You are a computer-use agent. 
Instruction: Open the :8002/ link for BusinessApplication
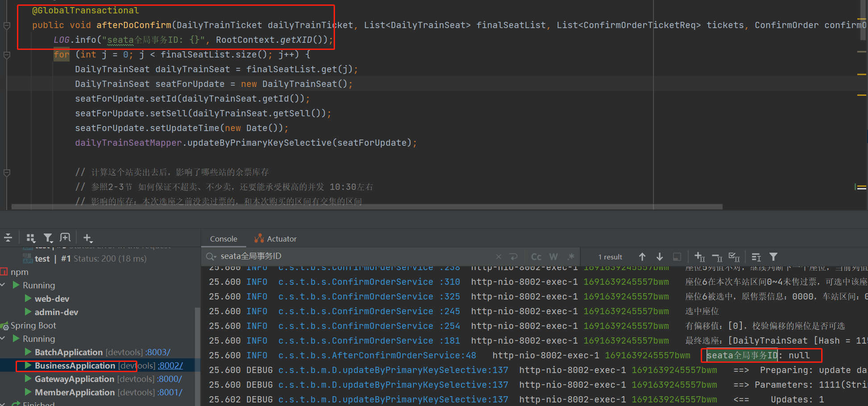pos(171,365)
